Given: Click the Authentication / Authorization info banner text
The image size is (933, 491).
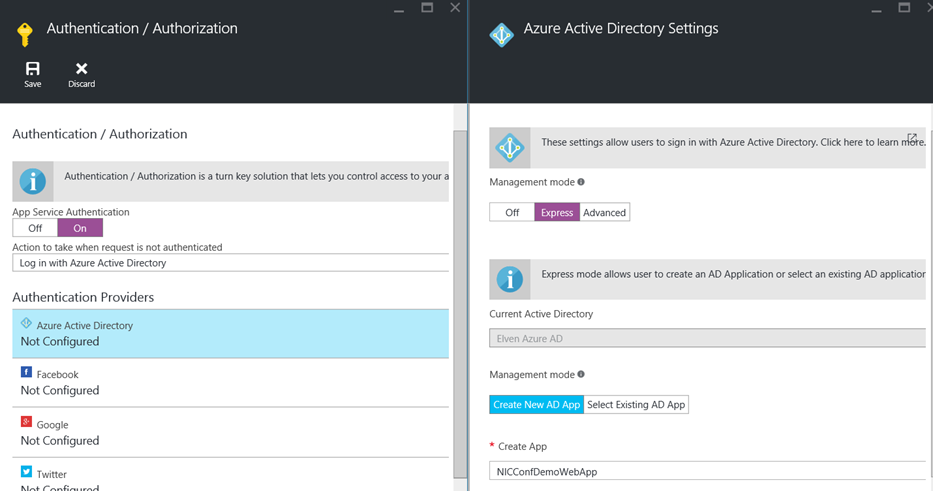Looking at the screenshot, I should pos(256,176).
